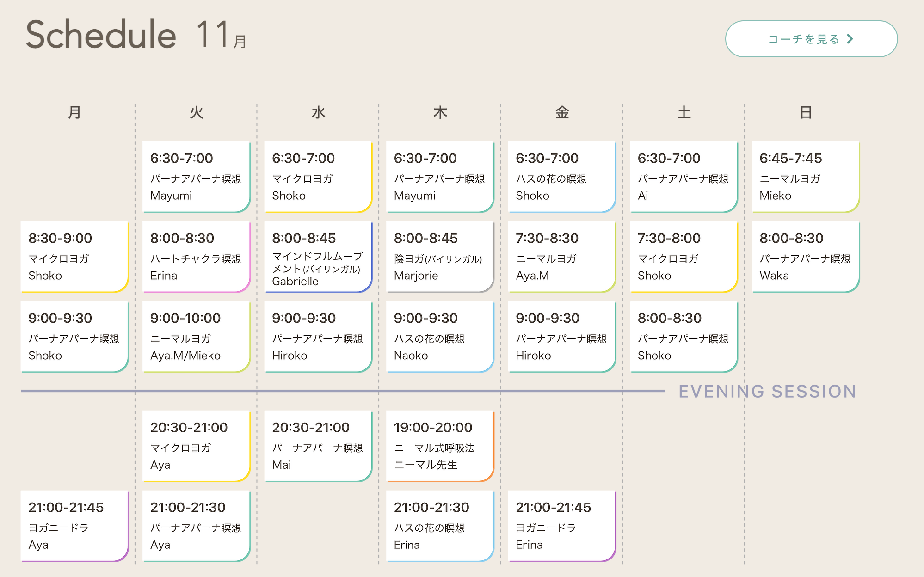Select Tuesday 6:30-7:00 パーナアパーナ瞑想 Mayumi card
The image size is (924, 577).
(x=197, y=177)
